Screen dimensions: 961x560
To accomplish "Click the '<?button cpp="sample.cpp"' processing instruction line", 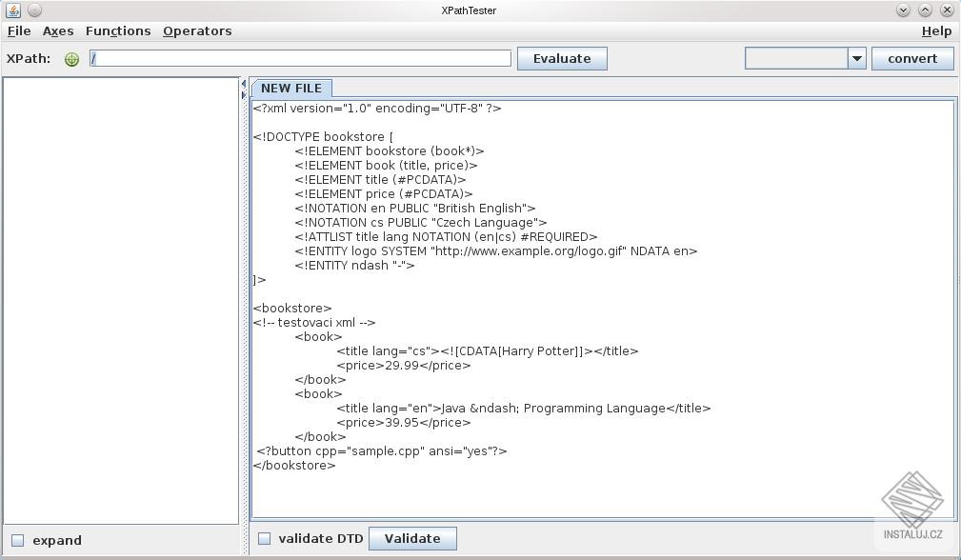I will click(381, 451).
